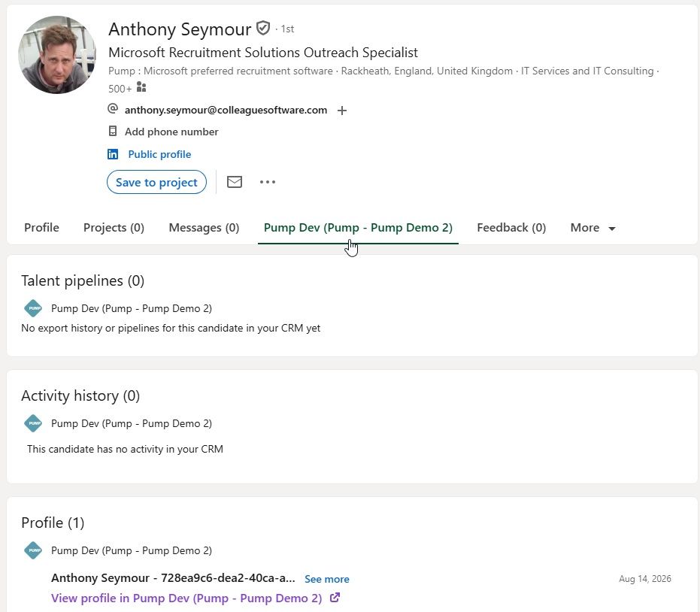Click Pump Dev label under Profile (1)
This screenshot has height=612, width=700.
(x=132, y=550)
